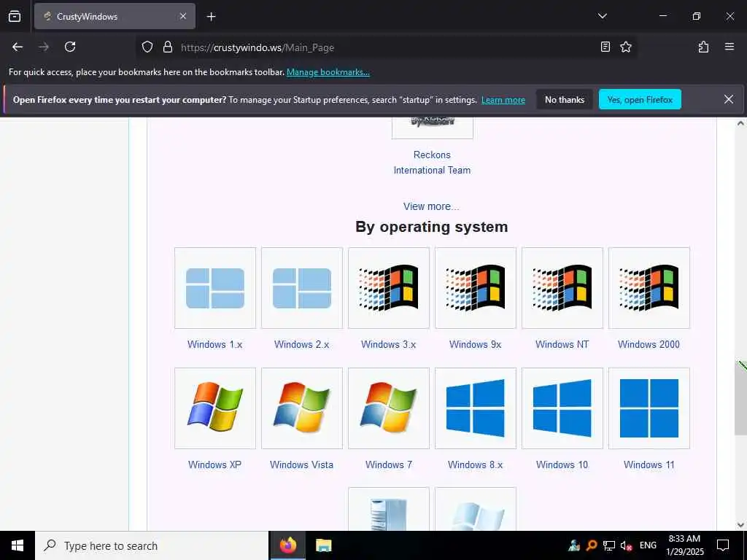
Task: Open the Windows 9x text link
Action: [x=475, y=344]
